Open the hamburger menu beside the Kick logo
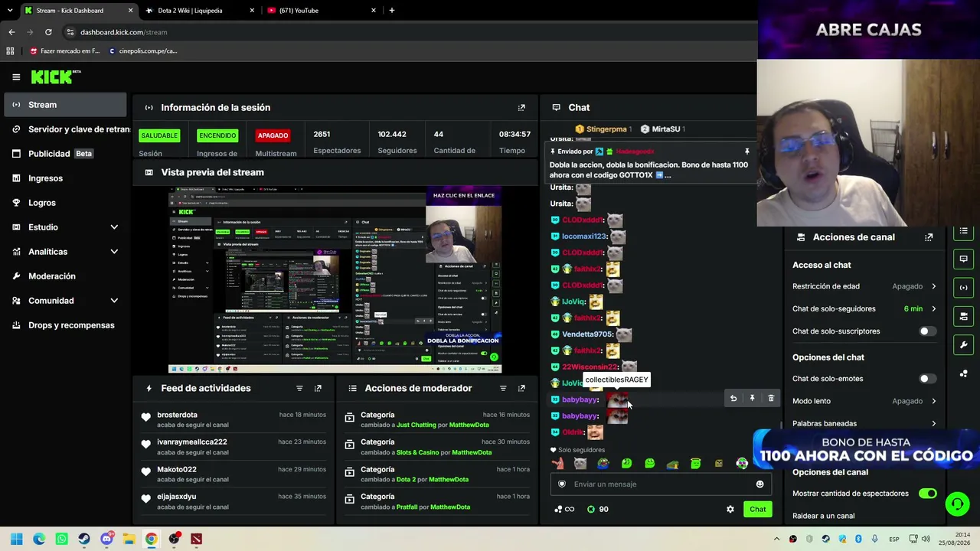This screenshot has height=551, width=980. (16, 77)
